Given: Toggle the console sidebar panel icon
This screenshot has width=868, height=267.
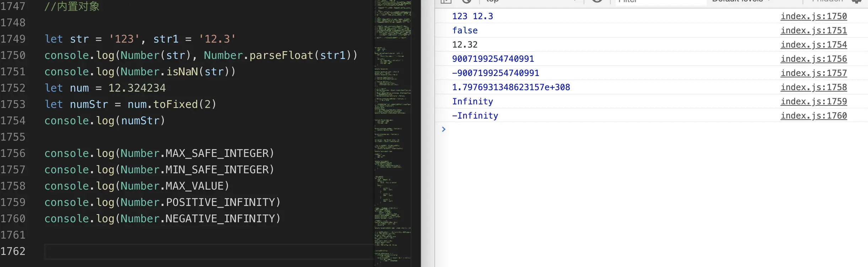Looking at the screenshot, I should pyautogui.click(x=446, y=1).
